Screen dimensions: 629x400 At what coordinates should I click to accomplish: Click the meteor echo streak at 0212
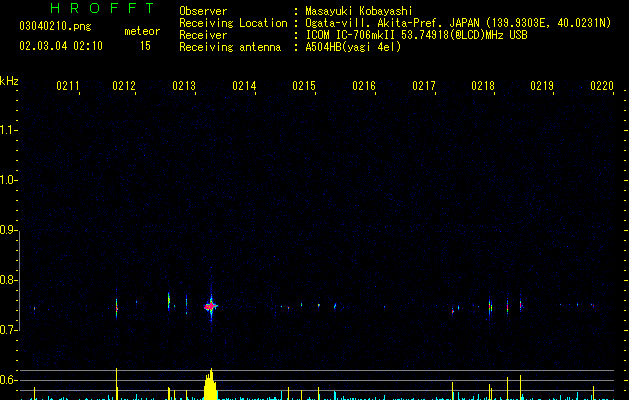point(117,308)
